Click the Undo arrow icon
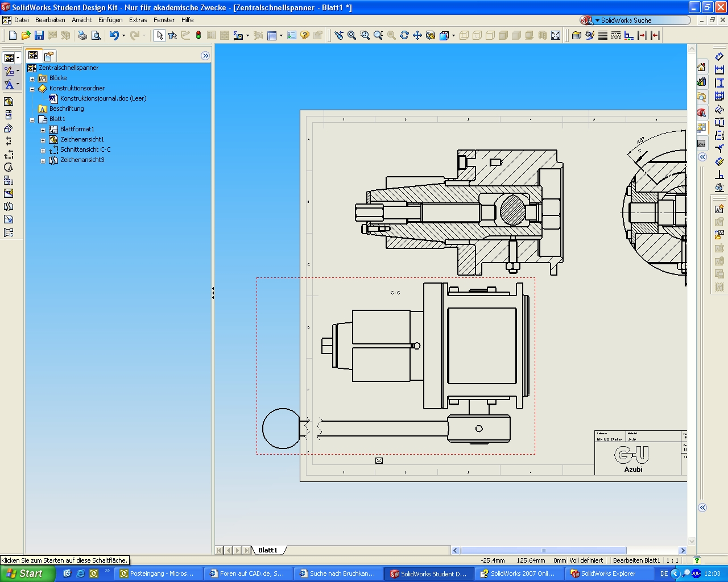The height and width of the screenshot is (582, 728). coord(114,35)
